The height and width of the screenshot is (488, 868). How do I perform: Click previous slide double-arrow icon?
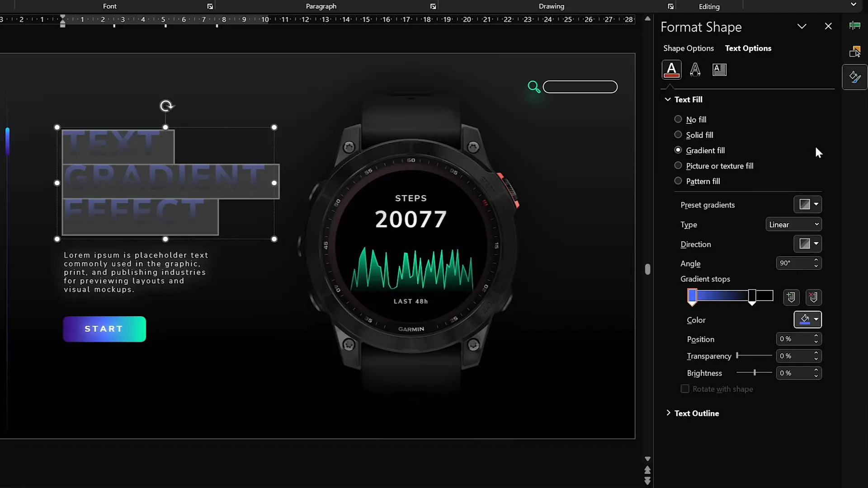647,470
